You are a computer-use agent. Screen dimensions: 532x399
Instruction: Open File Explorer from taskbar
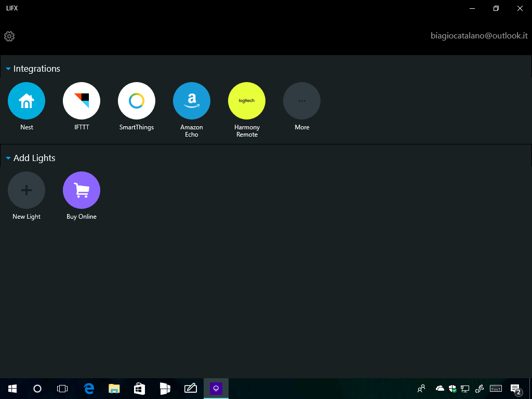(x=114, y=389)
